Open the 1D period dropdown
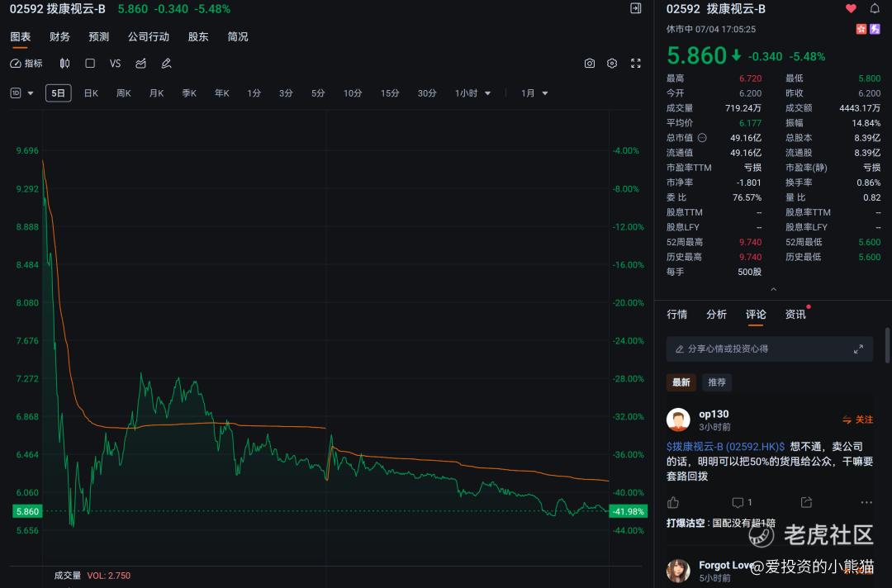 click(22, 93)
